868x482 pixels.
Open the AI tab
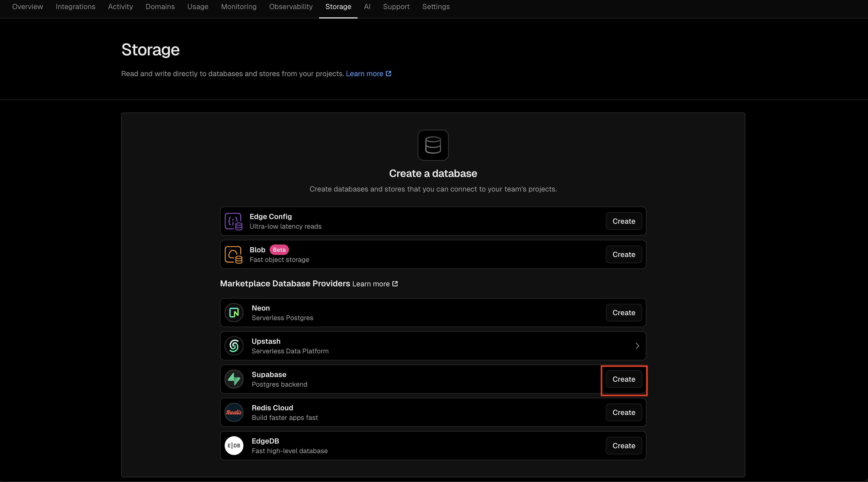(x=367, y=7)
